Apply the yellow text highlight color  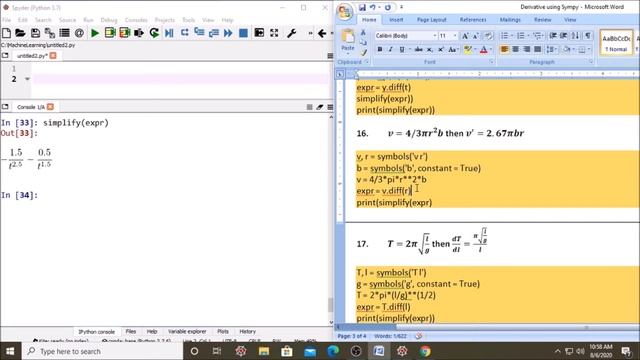(468, 49)
